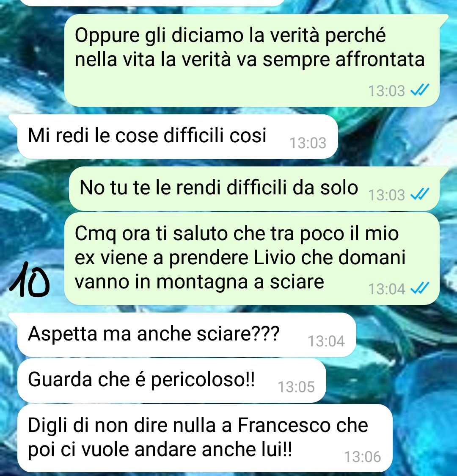Click 13:03 timestamp on 'Oppure gli diciamo' bubble
The height and width of the screenshot is (476, 457).
tap(387, 91)
